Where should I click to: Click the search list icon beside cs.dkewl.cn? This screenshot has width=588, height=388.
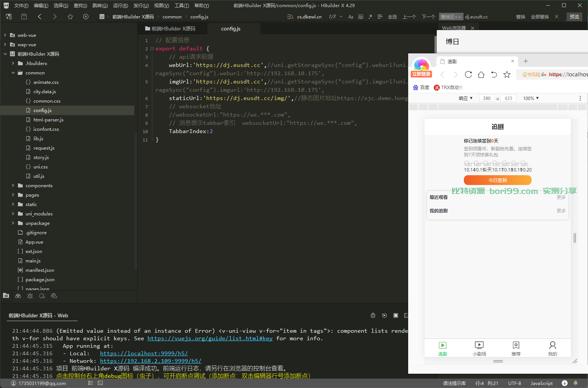point(290,17)
